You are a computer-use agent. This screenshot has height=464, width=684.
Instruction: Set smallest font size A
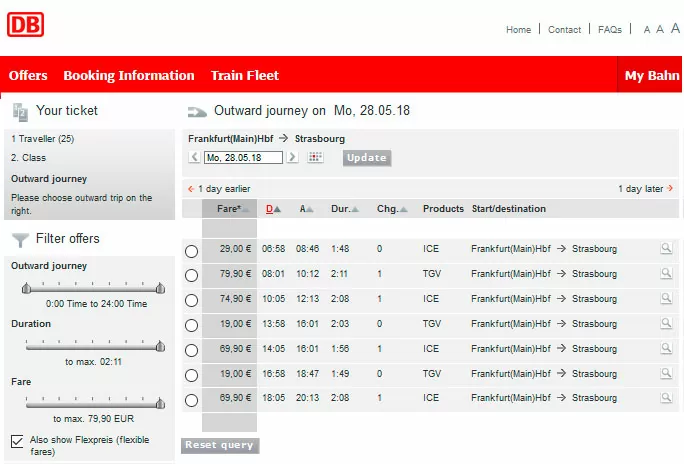pos(647,30)
